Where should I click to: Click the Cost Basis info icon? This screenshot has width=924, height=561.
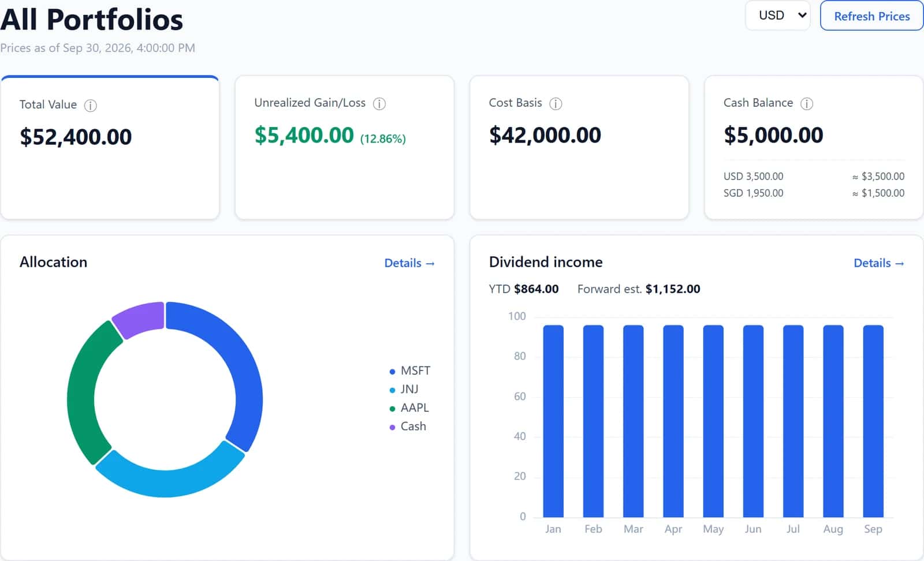pos(556,104)
